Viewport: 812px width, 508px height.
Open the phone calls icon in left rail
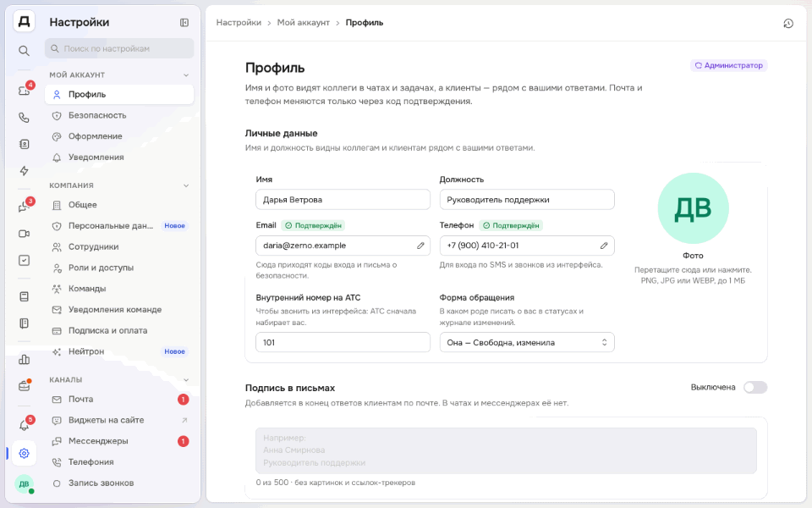point(24,118)
